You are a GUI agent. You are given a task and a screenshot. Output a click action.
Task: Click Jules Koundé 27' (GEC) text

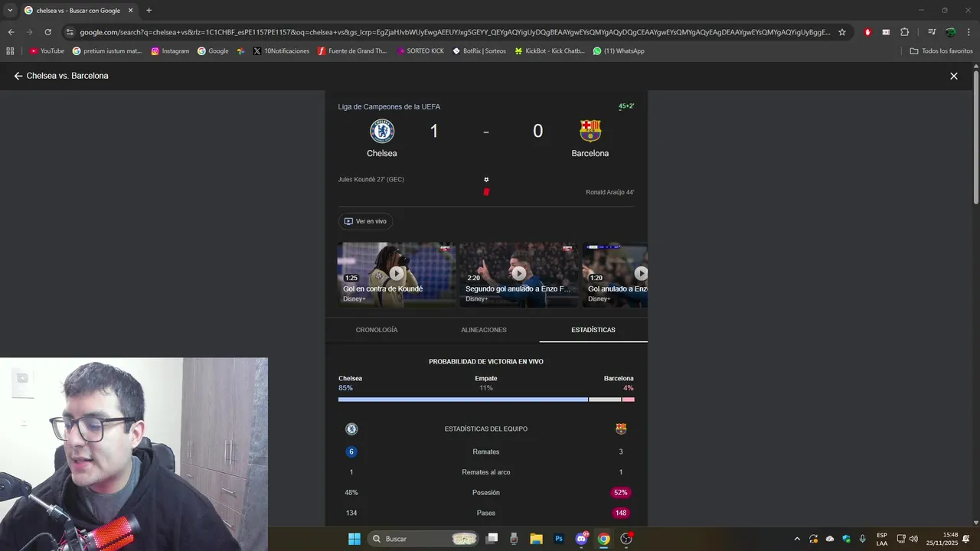pyautogui.click(x=371, y=180)
